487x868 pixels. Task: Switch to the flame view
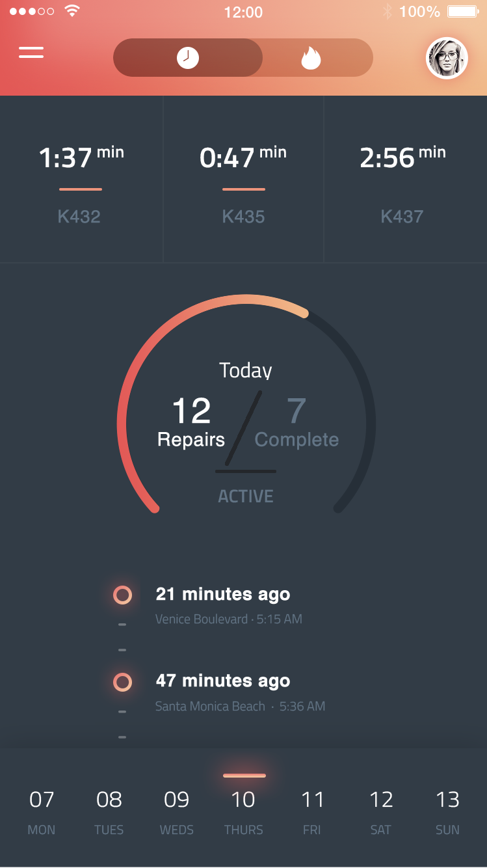pyautogui.click(x=311, y=58)
